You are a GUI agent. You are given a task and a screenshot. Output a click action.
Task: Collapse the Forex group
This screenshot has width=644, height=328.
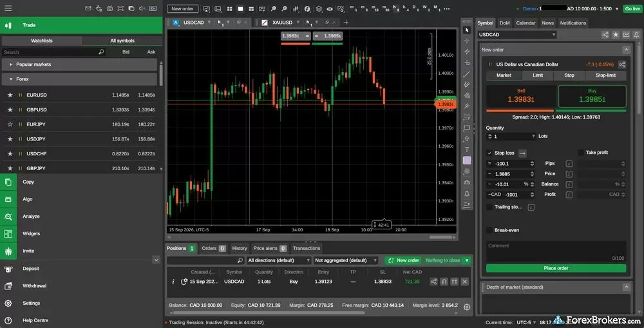pyautogui.click(x=80, y=79)
